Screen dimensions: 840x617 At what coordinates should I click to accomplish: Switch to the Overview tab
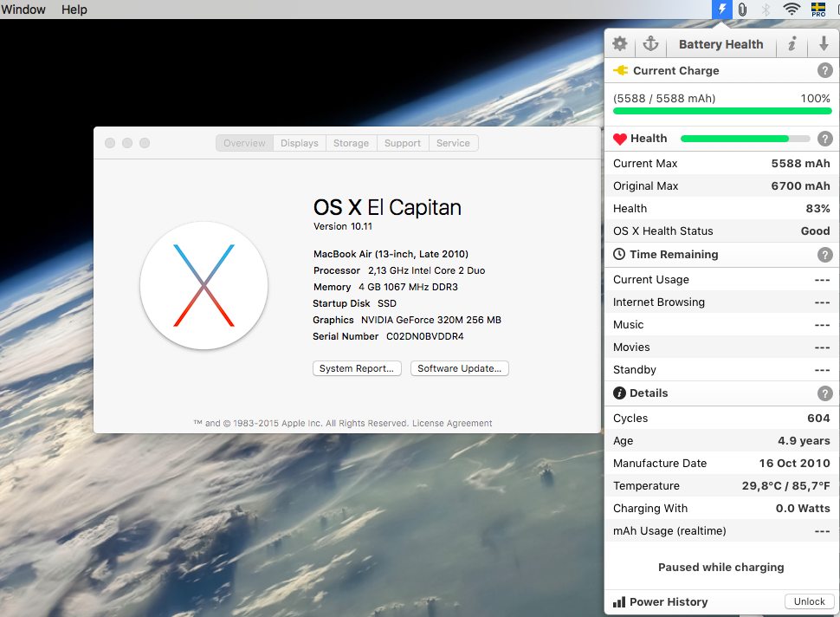click(x=244, y=143)
